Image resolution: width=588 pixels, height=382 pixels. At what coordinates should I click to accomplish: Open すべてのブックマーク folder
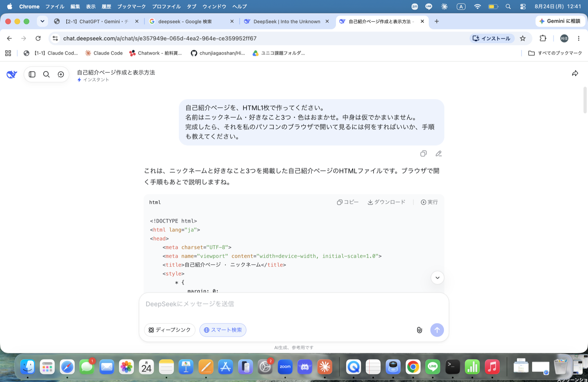click(555, 53)
